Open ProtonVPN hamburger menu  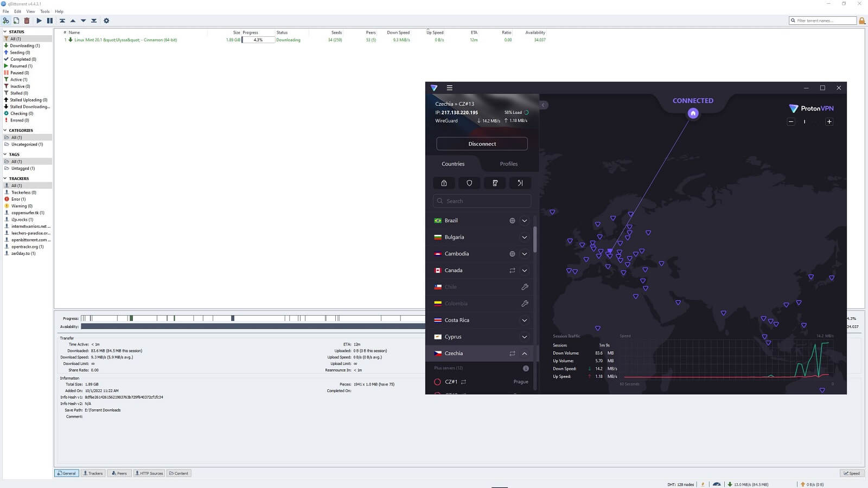(x=449, y=88)
